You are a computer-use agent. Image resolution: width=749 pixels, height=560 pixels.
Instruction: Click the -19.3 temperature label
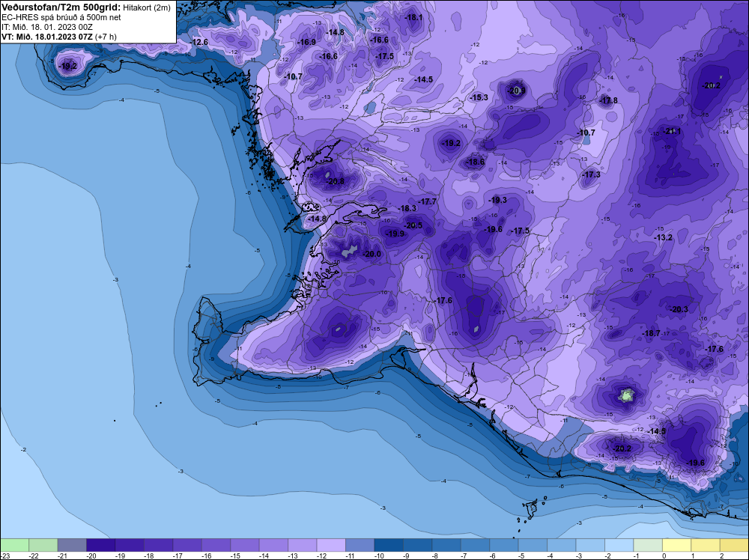coord(498,200)
